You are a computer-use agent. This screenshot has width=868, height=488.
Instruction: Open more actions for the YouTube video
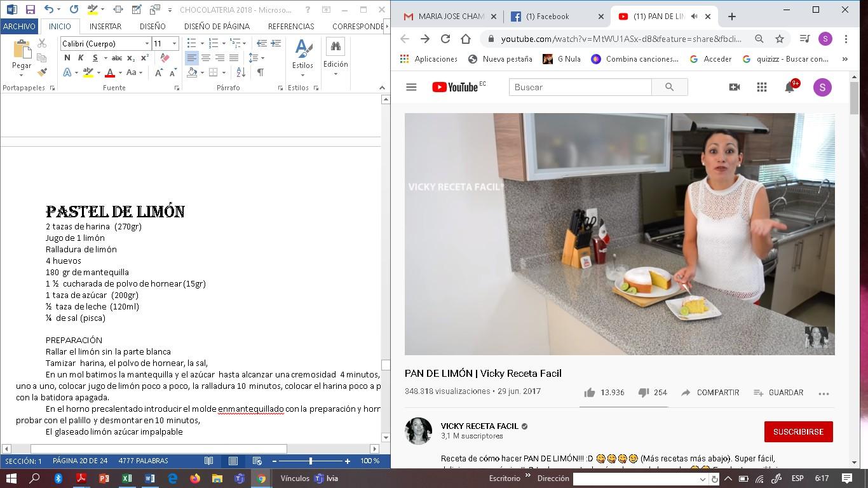point(824,393)
